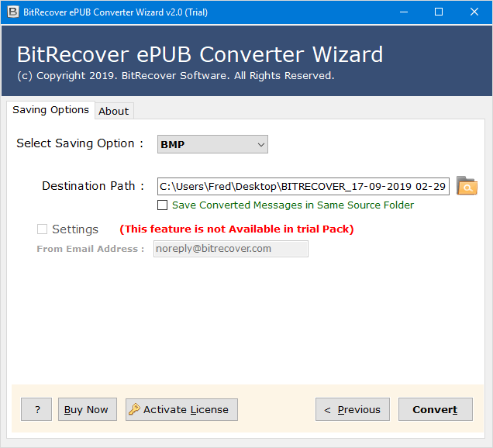Click the trial pack feature notice text

click(236, 229)
